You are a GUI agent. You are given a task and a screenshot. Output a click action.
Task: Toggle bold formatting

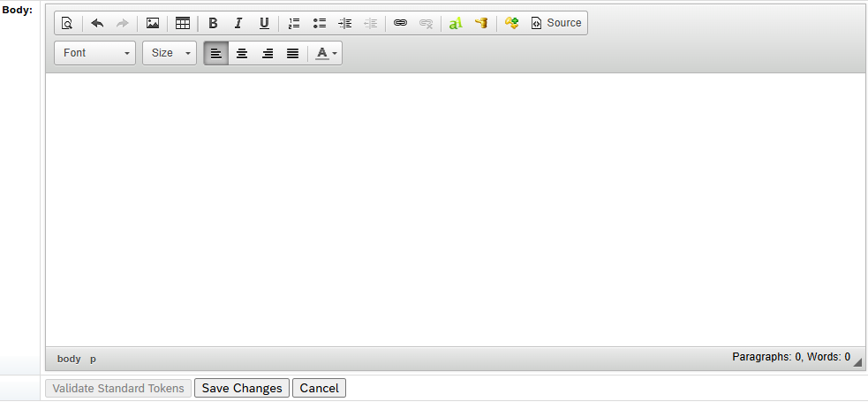click(x=213, y=23)
